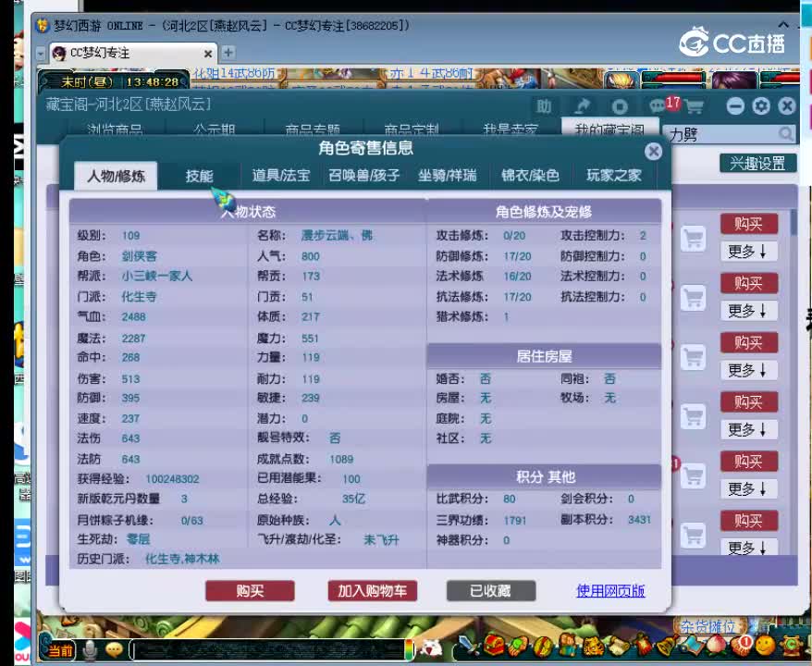The height and width of the screenshot is (666, 812).
Task: Click the round record icon in header
Action: coord(620,106)
